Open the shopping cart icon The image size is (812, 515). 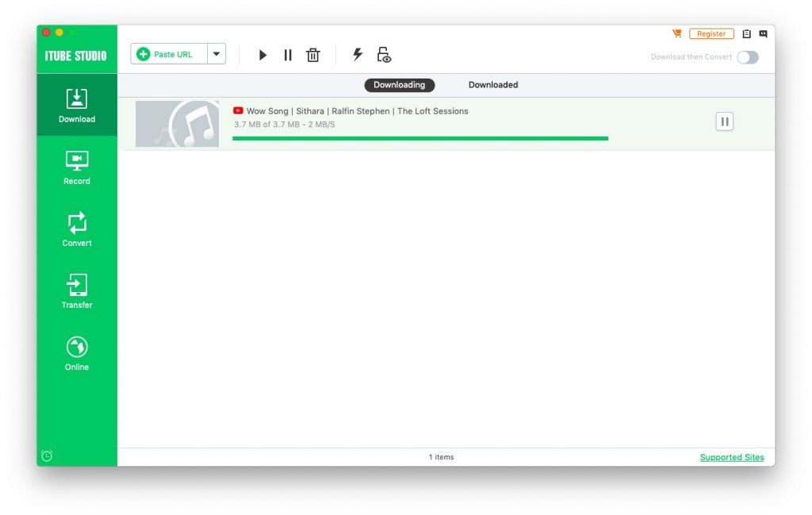(x=677, y=33)
